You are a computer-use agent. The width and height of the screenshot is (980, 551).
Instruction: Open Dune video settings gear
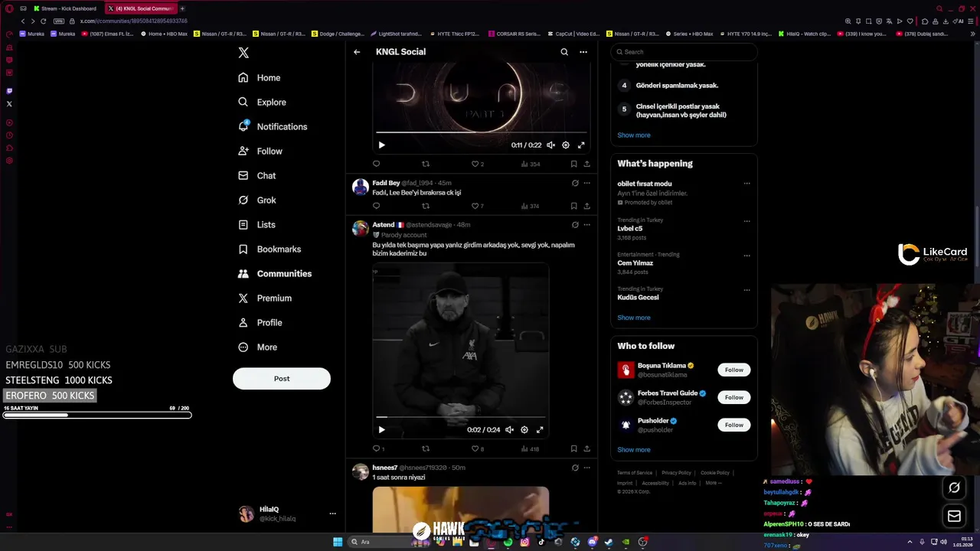pyautogui.click(x=566, y=145)
